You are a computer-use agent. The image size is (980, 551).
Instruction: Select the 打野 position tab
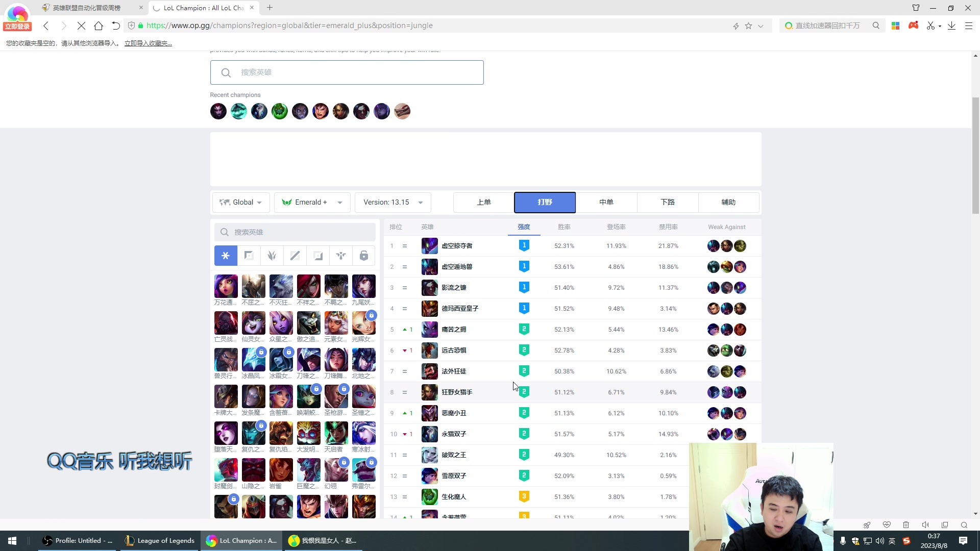(x=545, y=203)
